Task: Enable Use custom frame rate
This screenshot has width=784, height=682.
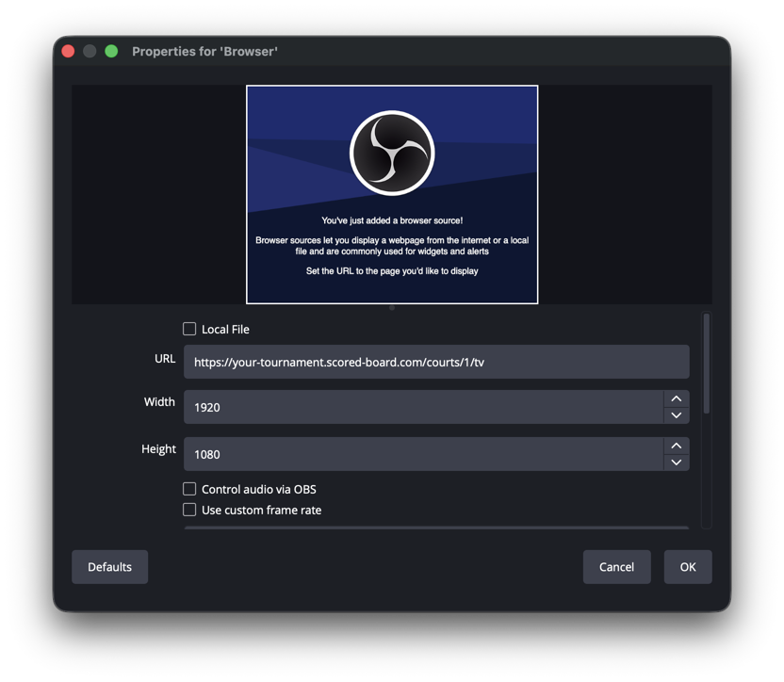Action: [189, 510]
